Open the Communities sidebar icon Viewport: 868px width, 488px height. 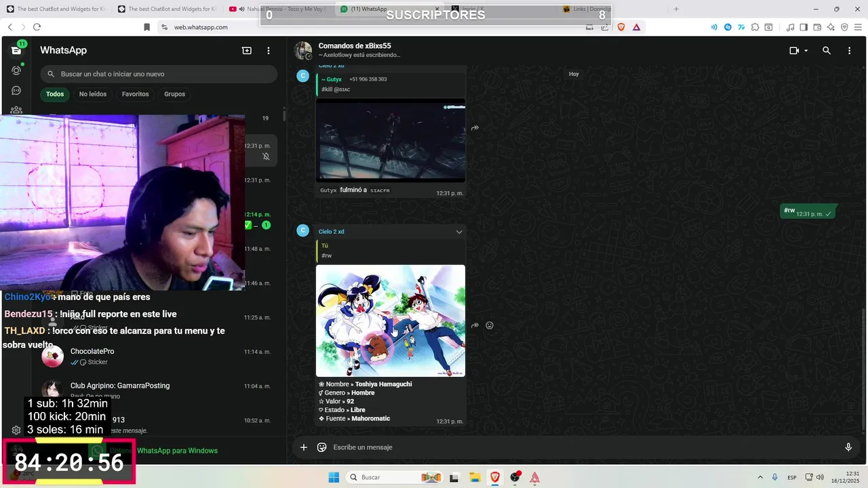click(16, 110)
